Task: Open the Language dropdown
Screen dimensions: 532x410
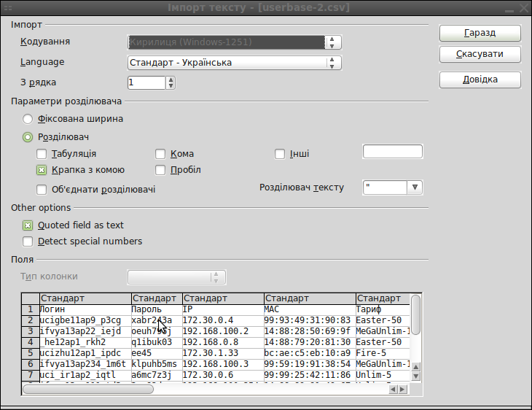Action: pyautogui.click(x=234, y=63)
